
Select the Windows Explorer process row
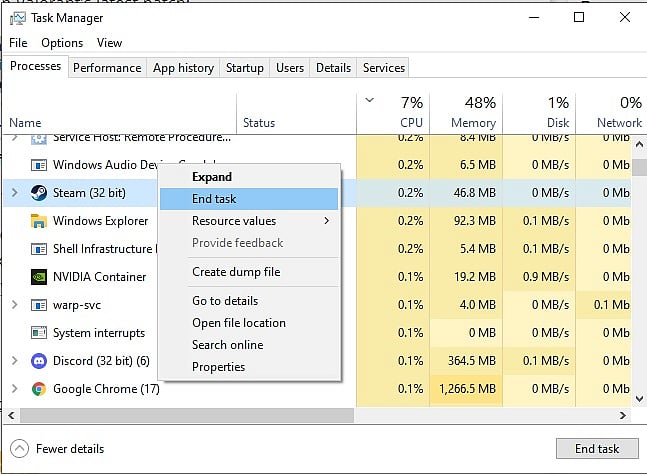[x=317, y=221]
